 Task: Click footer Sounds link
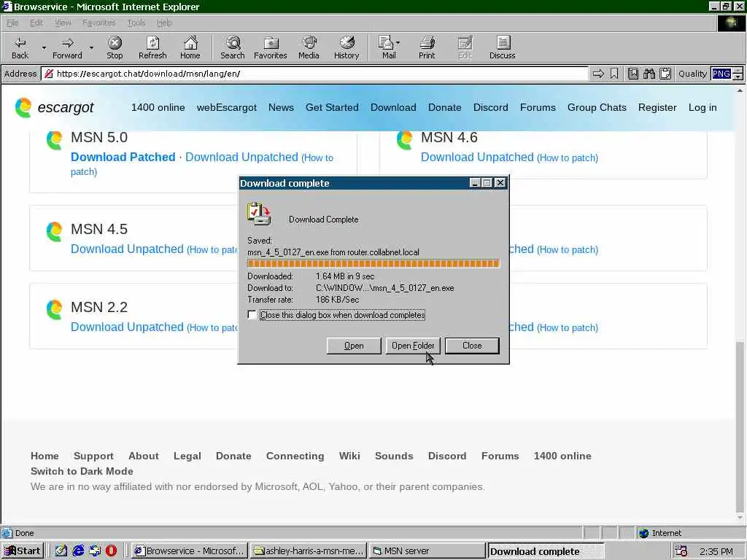coord(394,456)
